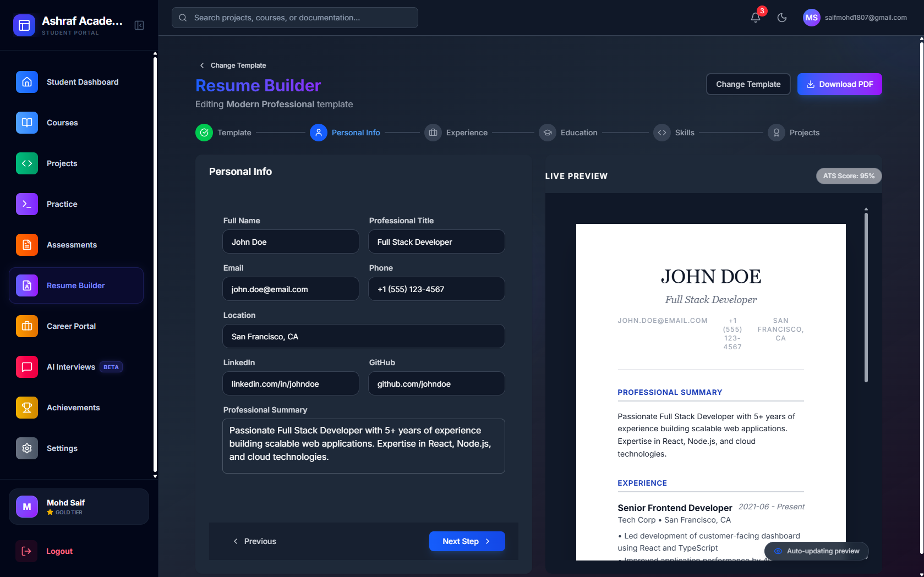Screen dimensions: 924x577
Task: Click the Professional Summary textarea
Action: click(364, 446)
